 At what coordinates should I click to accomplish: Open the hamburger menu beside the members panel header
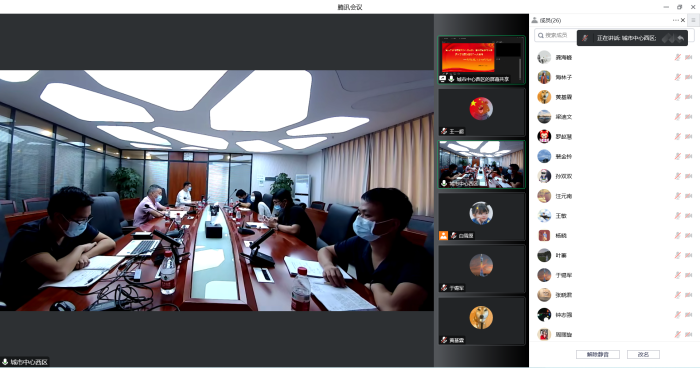(x=693, y=20)
